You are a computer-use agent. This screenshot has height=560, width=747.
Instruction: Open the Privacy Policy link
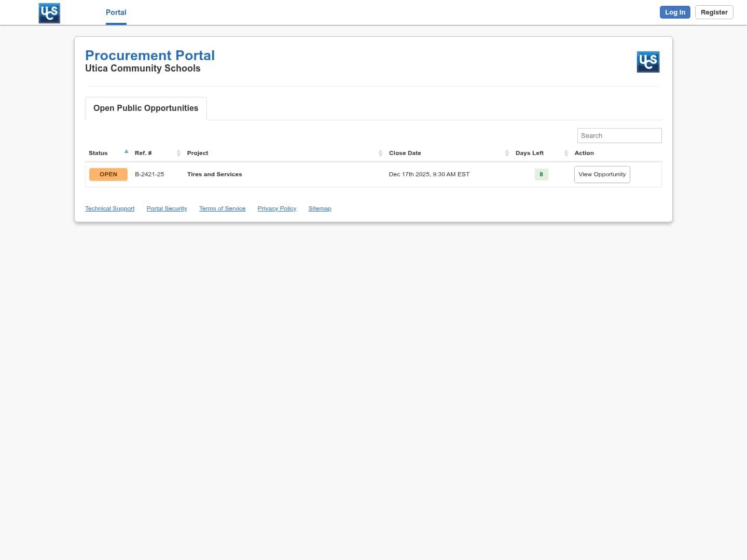276,208
